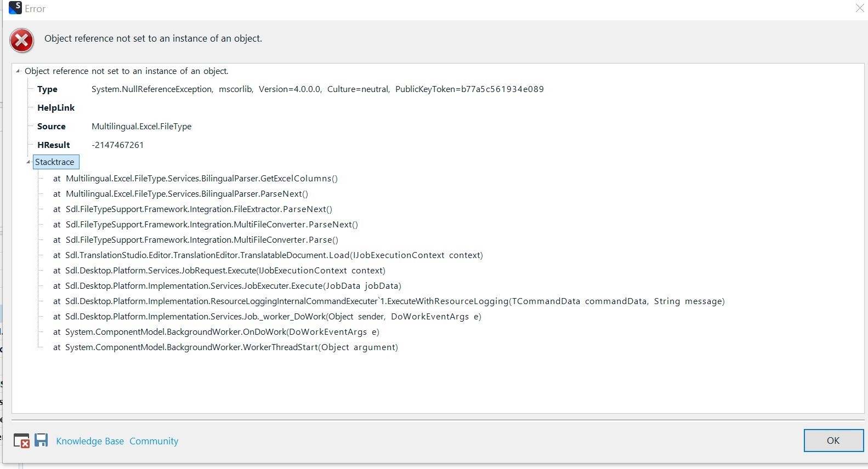This screenshot has width=868, height=469.
Task: Open the Knowledge Base link
Action: (x=90, y=441)
